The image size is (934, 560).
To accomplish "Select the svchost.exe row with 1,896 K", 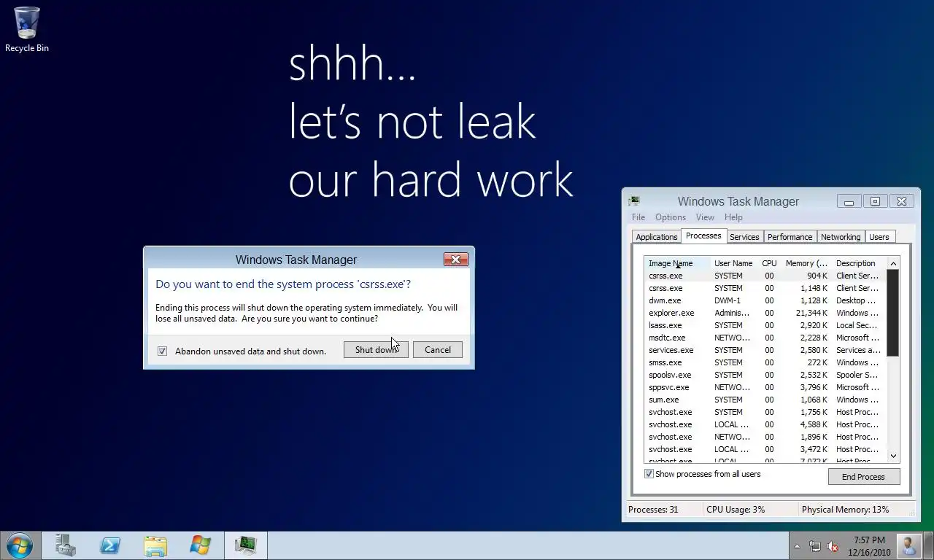I will point(765,437).
